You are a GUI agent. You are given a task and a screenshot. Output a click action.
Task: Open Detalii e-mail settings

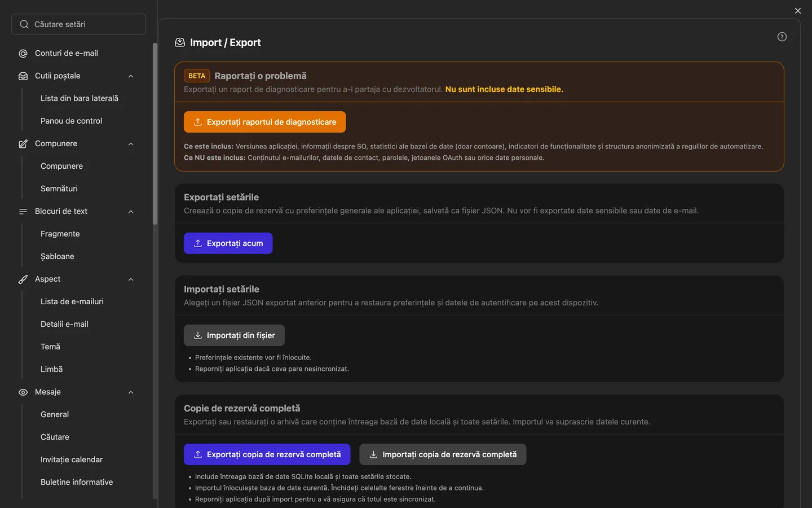[64, 324]
